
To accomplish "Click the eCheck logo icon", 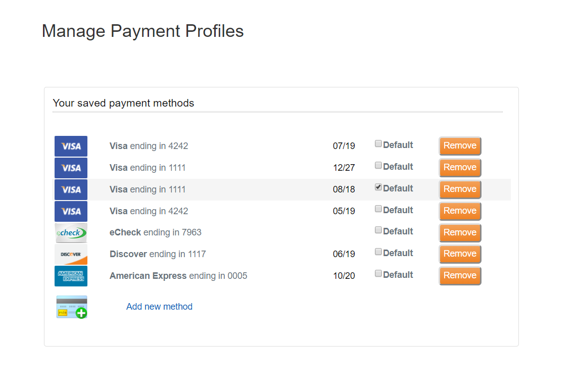I will click(71, 233).
